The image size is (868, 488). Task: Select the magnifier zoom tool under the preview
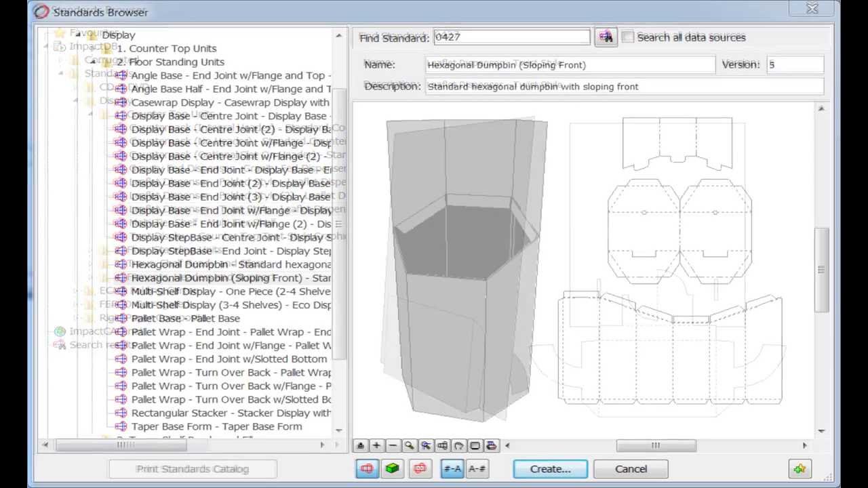pyautogui.click(x=409, y=445)
